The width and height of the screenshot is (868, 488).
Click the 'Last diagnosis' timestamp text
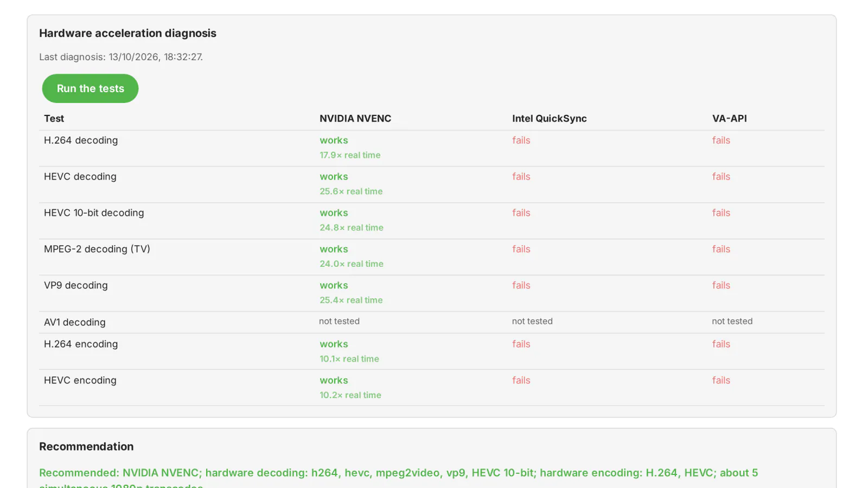121,57
